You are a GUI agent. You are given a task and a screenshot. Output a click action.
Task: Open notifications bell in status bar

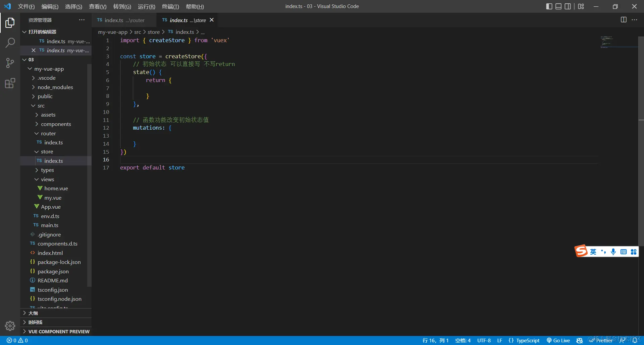pos(635,340)
